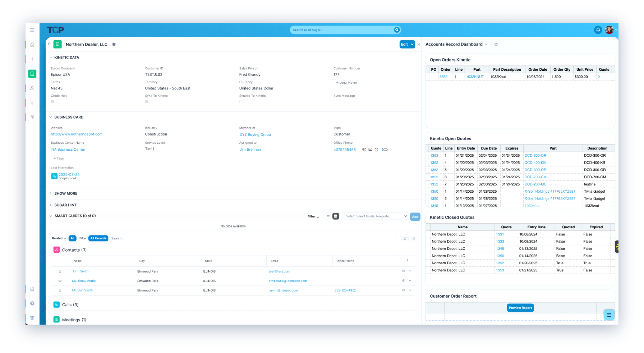Switch Smart Guides to the dark block view

336,216
